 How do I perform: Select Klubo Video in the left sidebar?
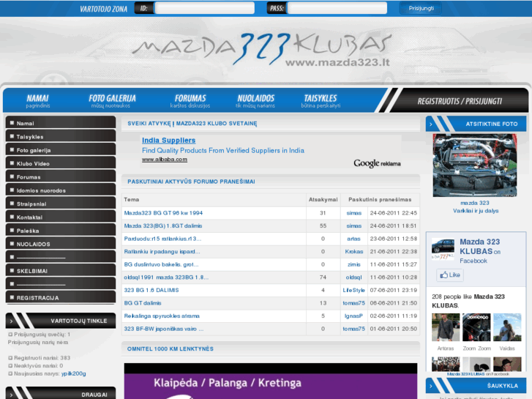[61, 163]
